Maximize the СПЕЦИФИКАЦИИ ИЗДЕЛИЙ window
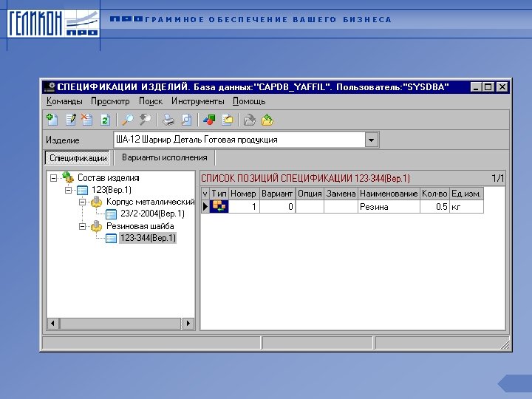 click(488, 87)
